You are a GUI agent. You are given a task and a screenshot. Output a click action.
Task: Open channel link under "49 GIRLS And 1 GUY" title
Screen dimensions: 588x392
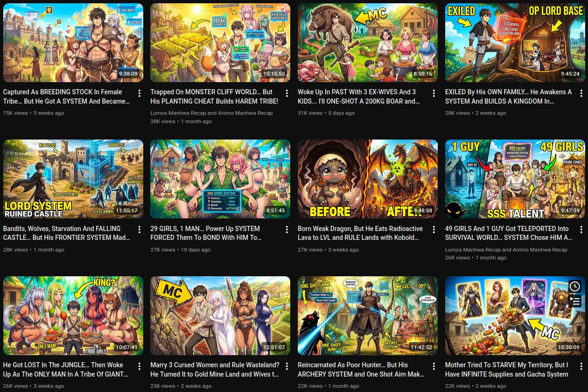(x=506, y=250)
